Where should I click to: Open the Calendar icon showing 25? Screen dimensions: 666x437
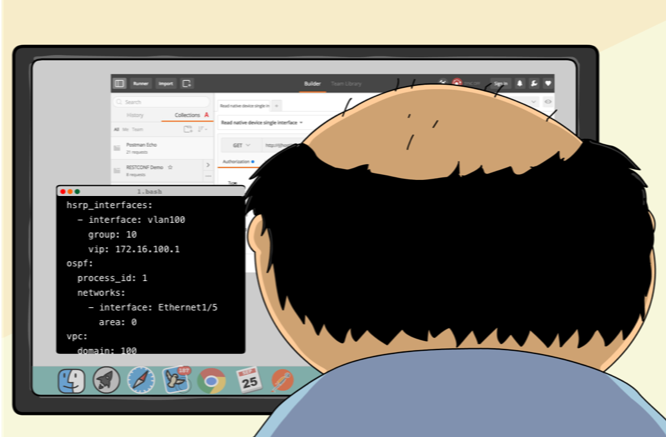[248, 380]
